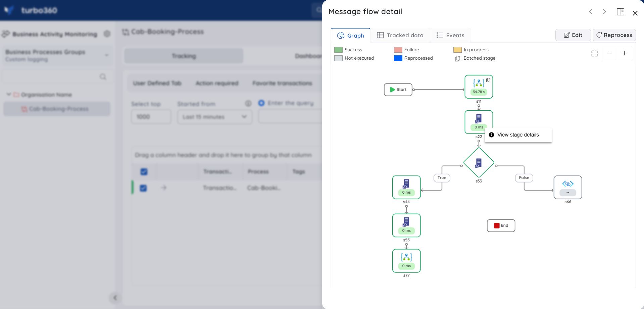Toggle the header select-all checkbox
644x309 pixels.
click(144, 172)
